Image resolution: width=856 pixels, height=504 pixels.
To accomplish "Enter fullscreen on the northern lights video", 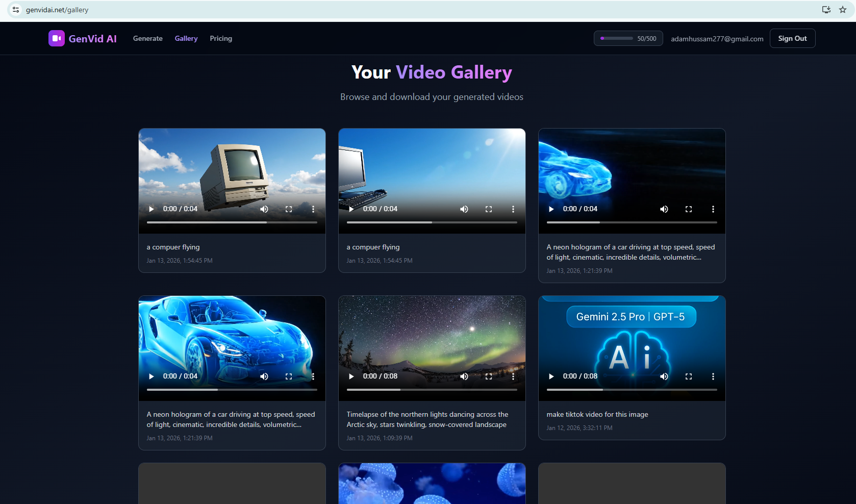I will coord(488,376).
